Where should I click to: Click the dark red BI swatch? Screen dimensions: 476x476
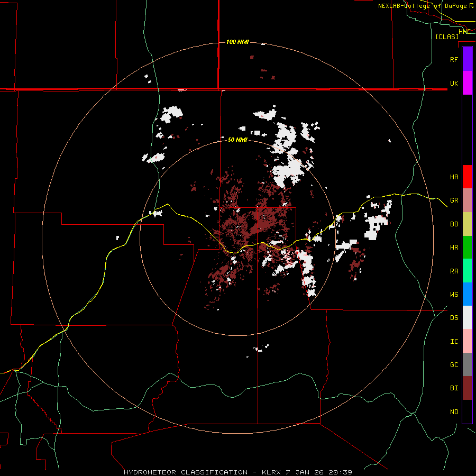click(x=467, y=388)
